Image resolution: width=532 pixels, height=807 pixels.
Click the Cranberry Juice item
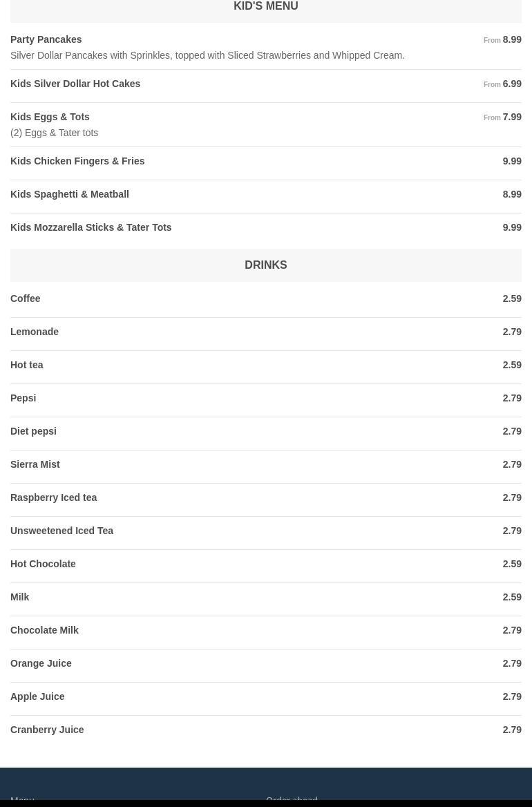pyautogui.click(x=47, y=730)
